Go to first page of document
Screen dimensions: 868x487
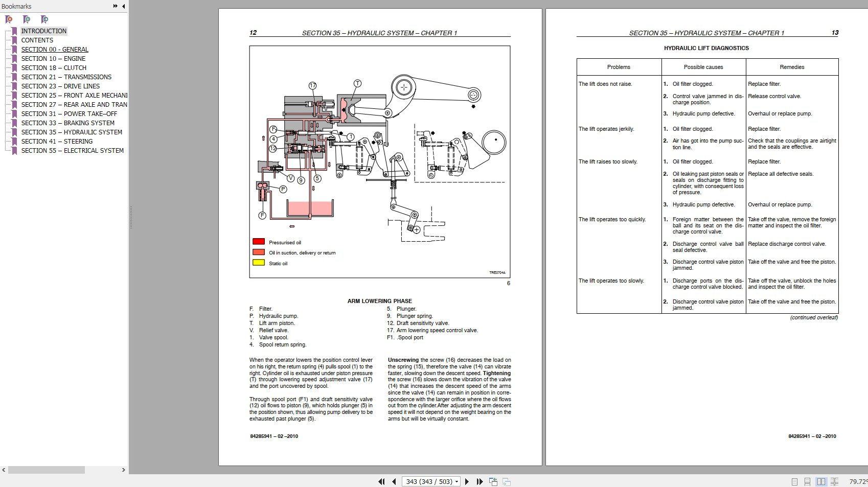tap(381, 481)
